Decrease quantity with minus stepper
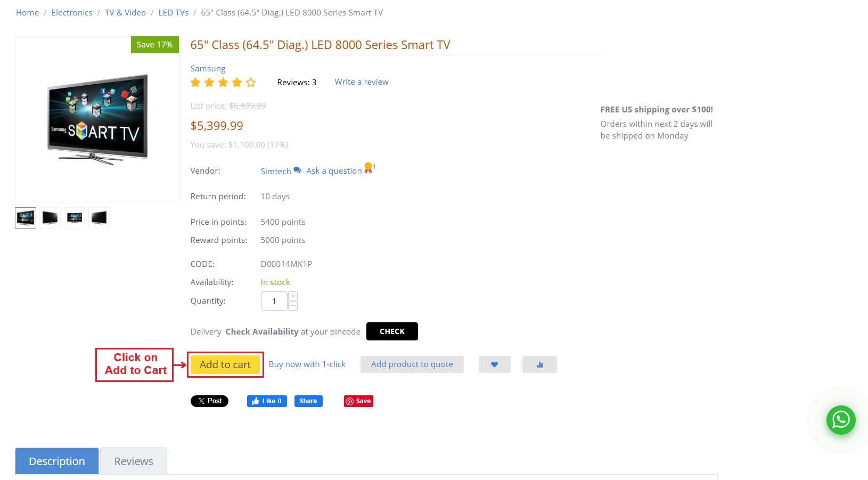 point(293,306)
